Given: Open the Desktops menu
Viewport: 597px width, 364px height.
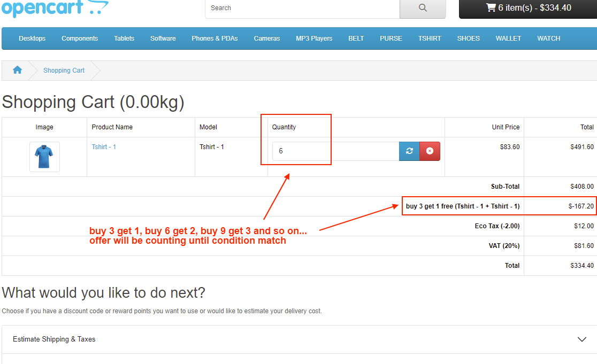Looking at the screenshot, I should 32,38.
